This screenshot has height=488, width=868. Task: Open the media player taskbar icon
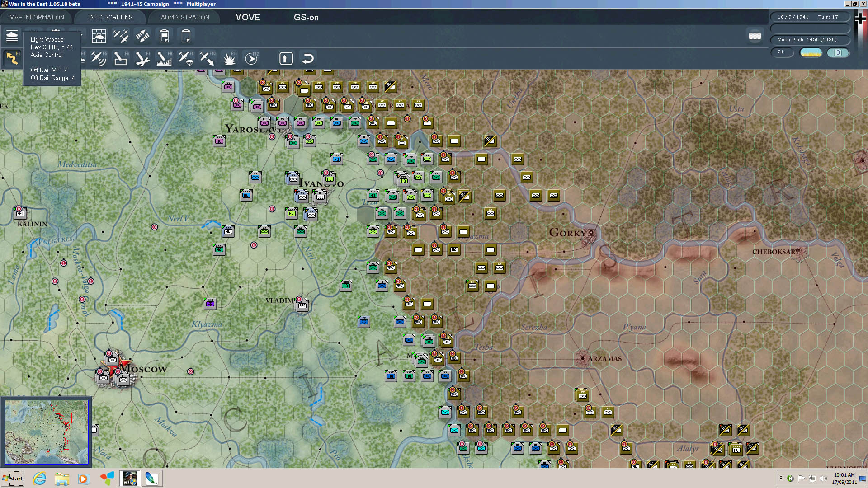click(x=84, y=478)
